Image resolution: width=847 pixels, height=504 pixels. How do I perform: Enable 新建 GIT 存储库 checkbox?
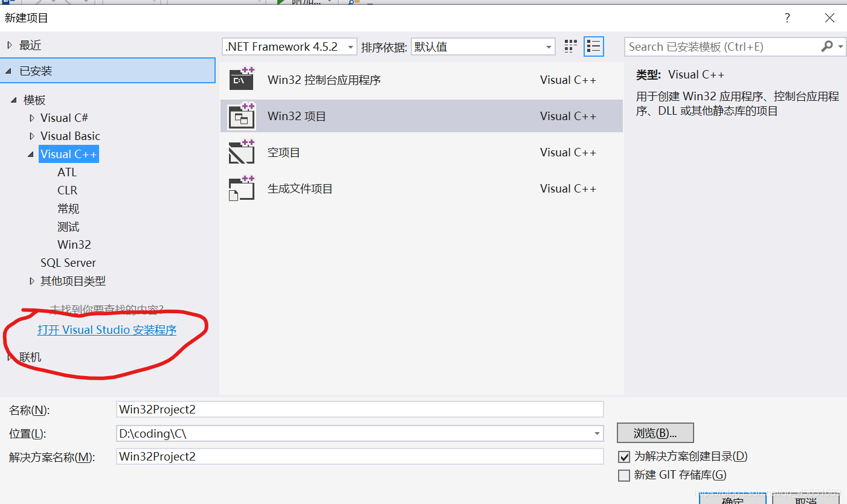(624, 476)
